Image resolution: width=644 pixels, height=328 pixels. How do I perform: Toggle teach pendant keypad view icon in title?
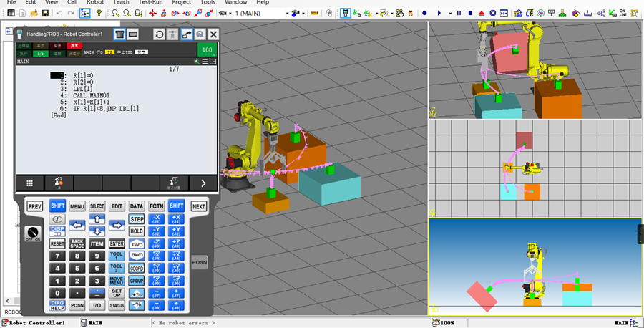119,34
